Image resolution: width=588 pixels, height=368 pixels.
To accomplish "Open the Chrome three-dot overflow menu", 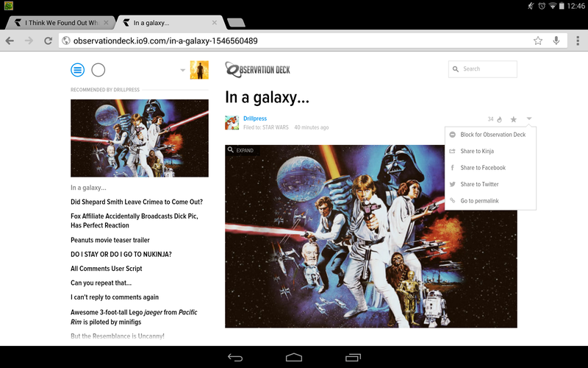I will click(578, 40).
